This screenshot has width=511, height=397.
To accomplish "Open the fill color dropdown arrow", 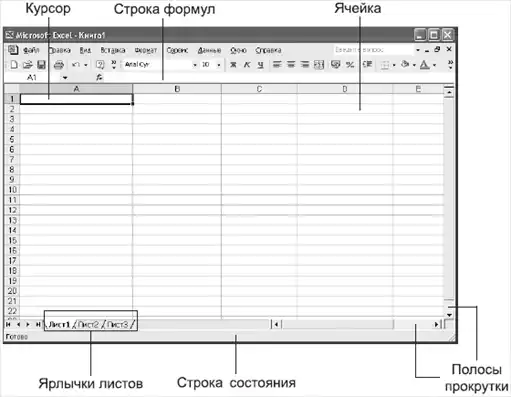I will click(414, 65).
